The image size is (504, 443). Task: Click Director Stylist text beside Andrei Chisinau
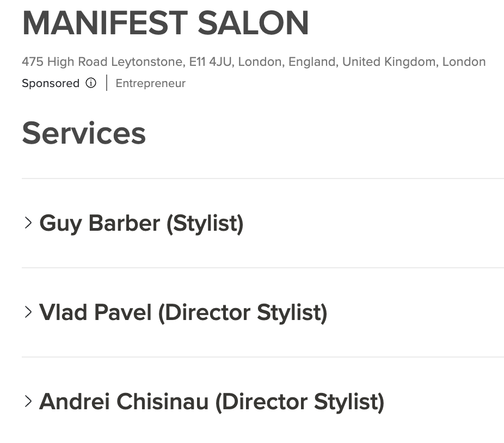(x=299, y=402)
